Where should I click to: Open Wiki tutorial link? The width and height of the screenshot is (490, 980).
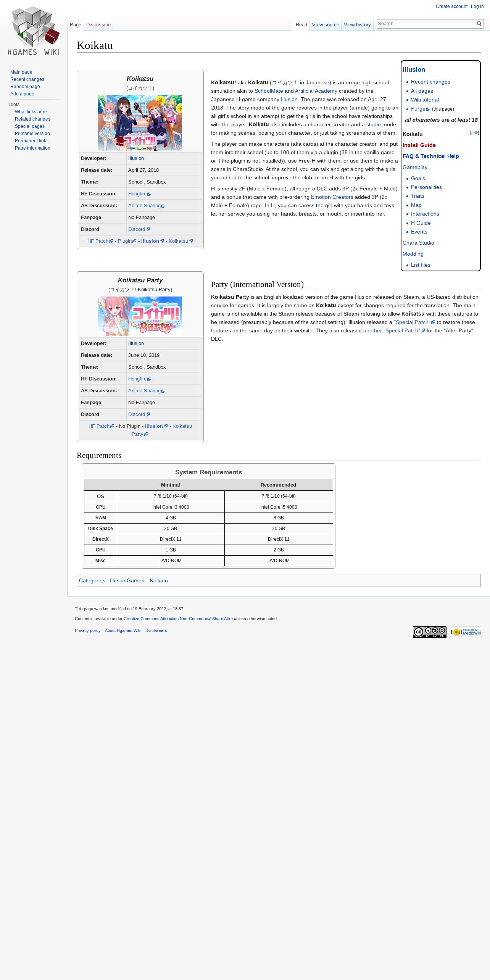coord(425,100)
